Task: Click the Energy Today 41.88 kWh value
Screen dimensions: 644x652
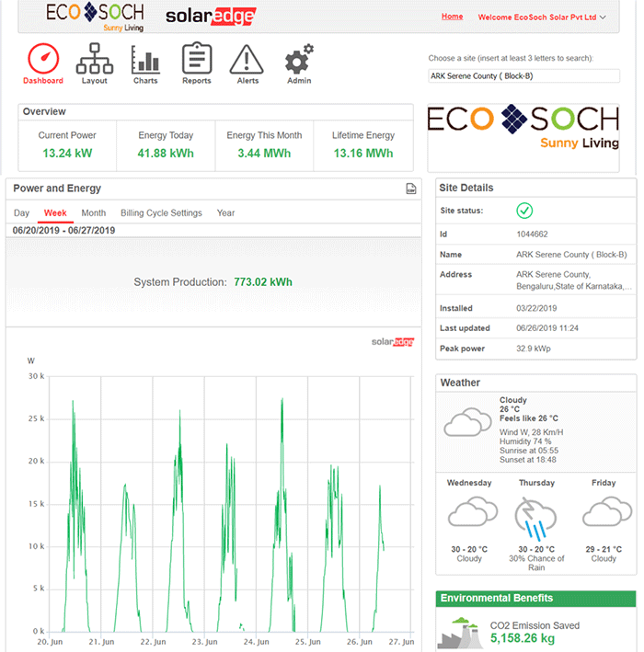Action: [166, 154]
